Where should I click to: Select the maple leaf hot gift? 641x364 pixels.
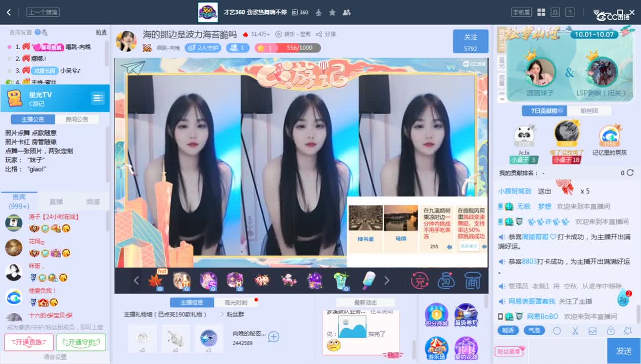pos(156,281)
